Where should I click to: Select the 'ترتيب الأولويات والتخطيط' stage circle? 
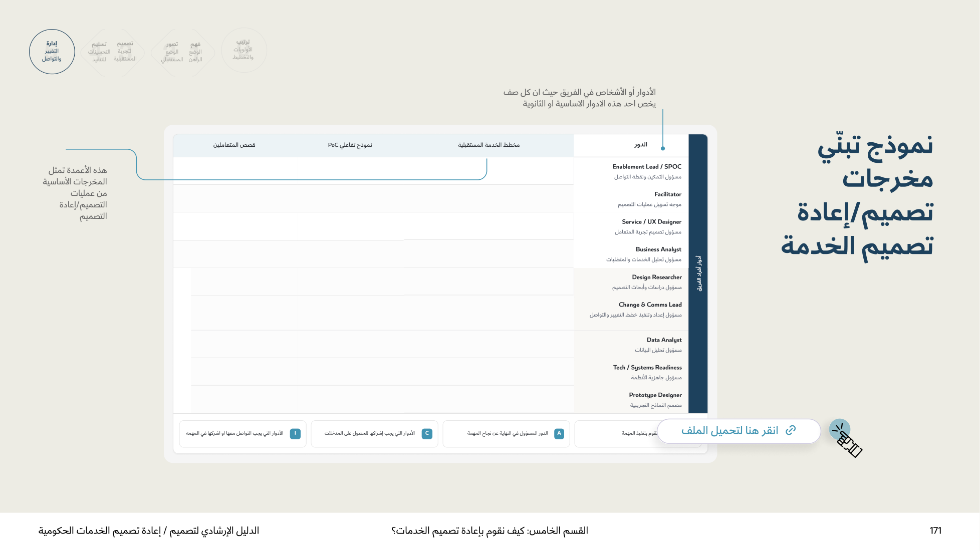click(x=243, y=50)
